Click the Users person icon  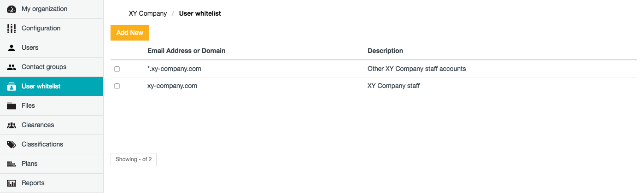pos(12,47)
